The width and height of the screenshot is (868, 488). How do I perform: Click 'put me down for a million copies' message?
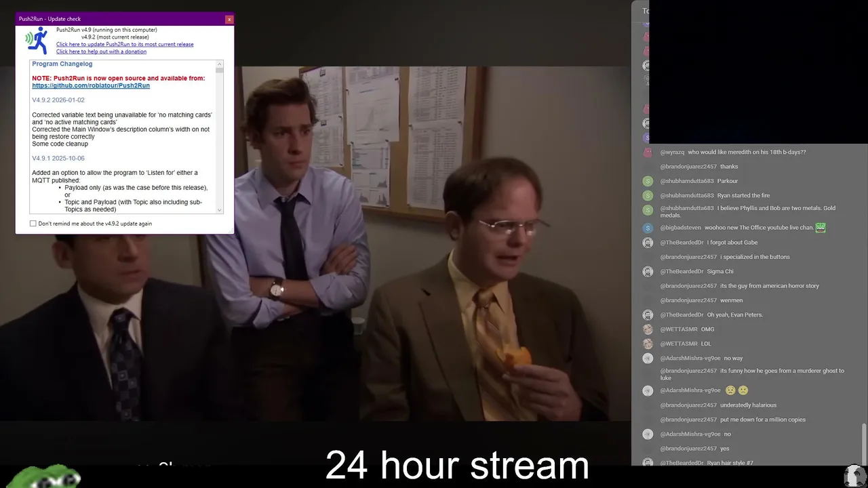(x=763, y=420)
